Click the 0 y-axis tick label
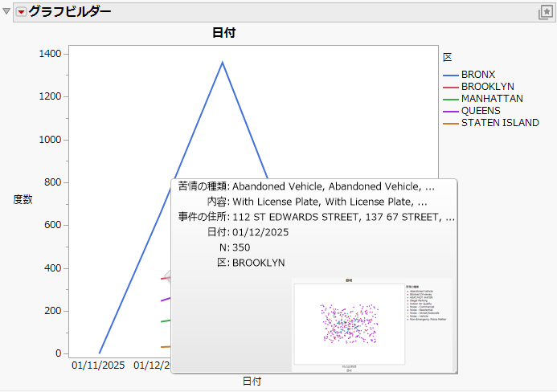This screenshot has width=557, height=392. point(59,353)
